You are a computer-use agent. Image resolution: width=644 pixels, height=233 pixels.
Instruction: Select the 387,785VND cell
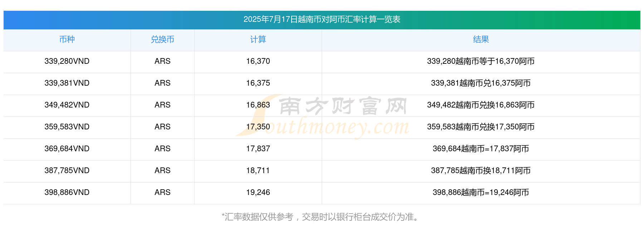(x=67, y=171)
